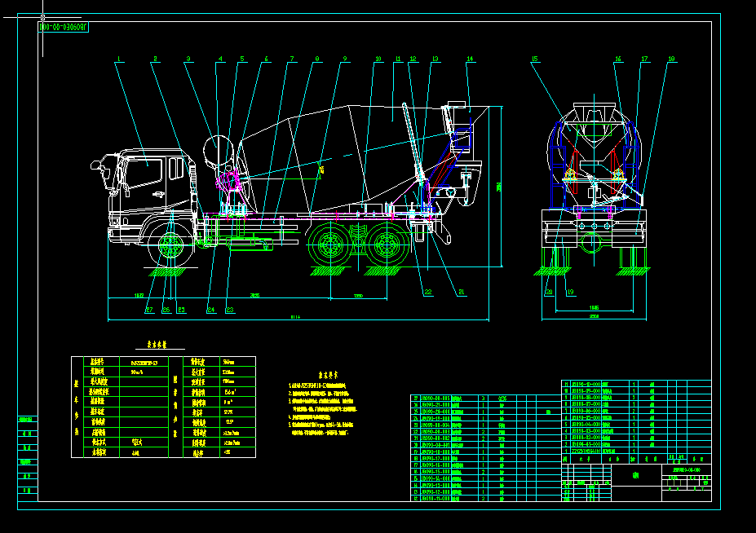Select callout number 7 label

point(292,59)
